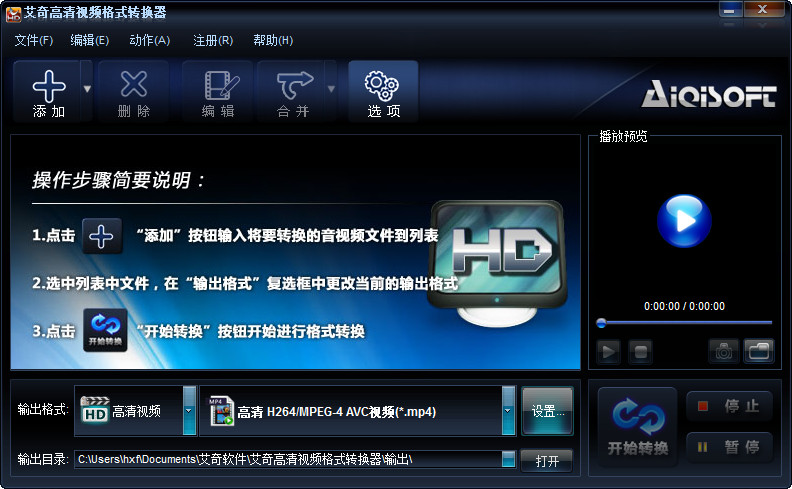Expand the 添加 button dropdown arrow
792x489 pixels.
[x=87, y=90]
